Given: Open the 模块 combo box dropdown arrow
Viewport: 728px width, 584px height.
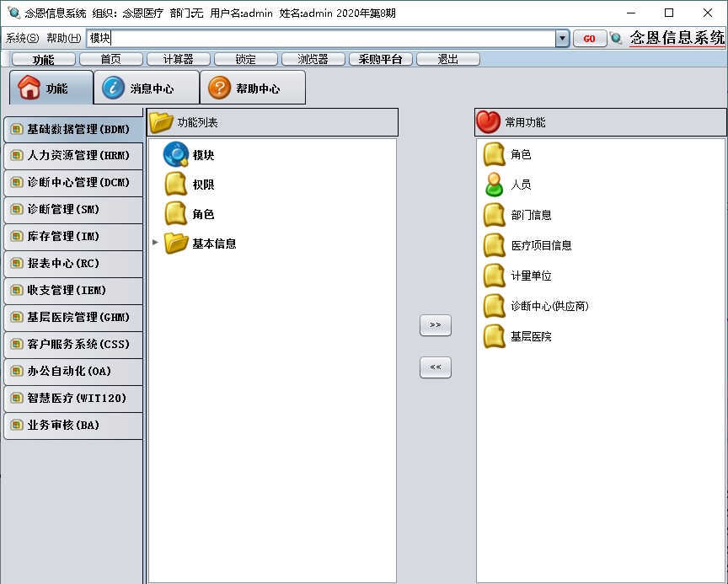Looking at the screenshot, I should (x=561, y=38).
